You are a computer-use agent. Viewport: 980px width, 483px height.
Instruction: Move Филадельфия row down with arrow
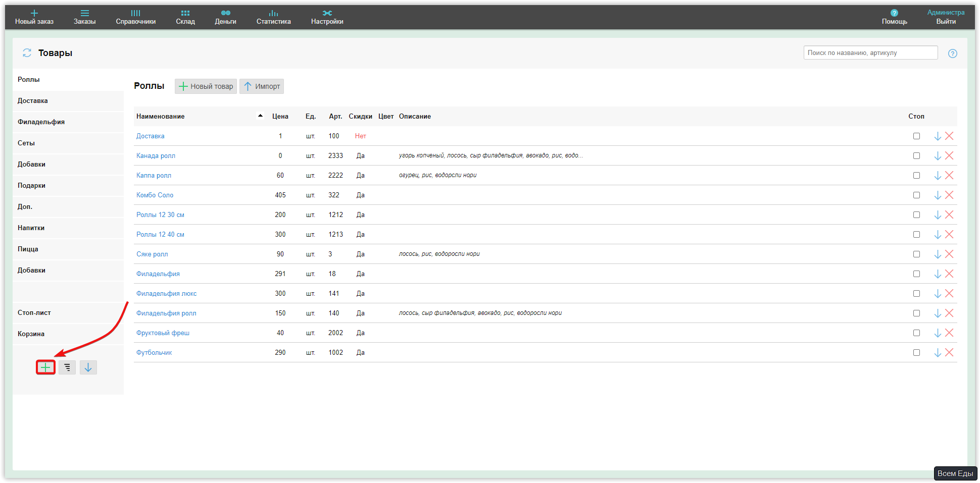coord(938,274)
